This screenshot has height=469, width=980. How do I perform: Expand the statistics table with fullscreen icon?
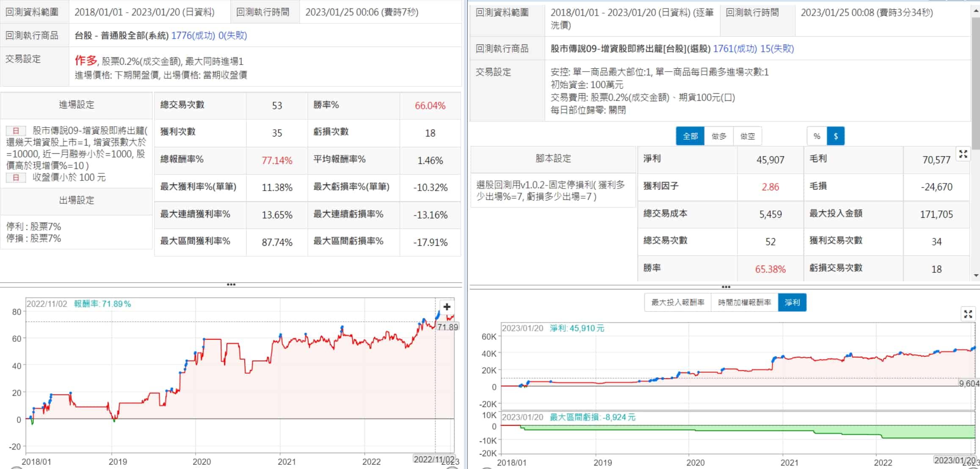coord(963,154)
